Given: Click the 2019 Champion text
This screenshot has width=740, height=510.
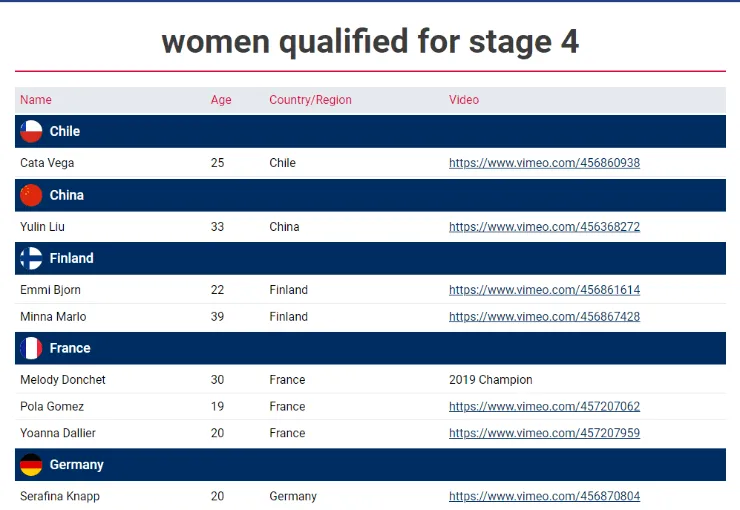Looking at the screenshot, I should 491,380.
